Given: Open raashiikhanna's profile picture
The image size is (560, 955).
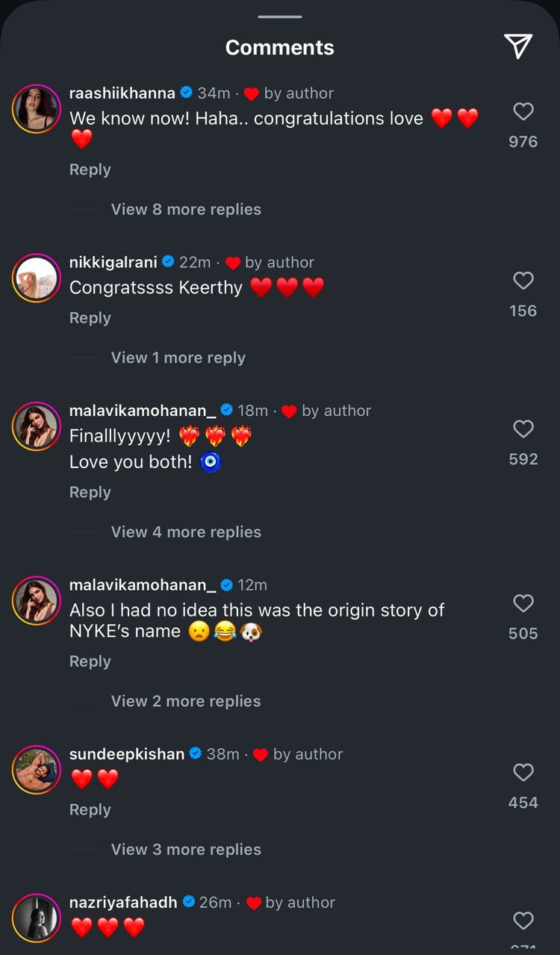Looking at the screenshot, I should point(36,108).
